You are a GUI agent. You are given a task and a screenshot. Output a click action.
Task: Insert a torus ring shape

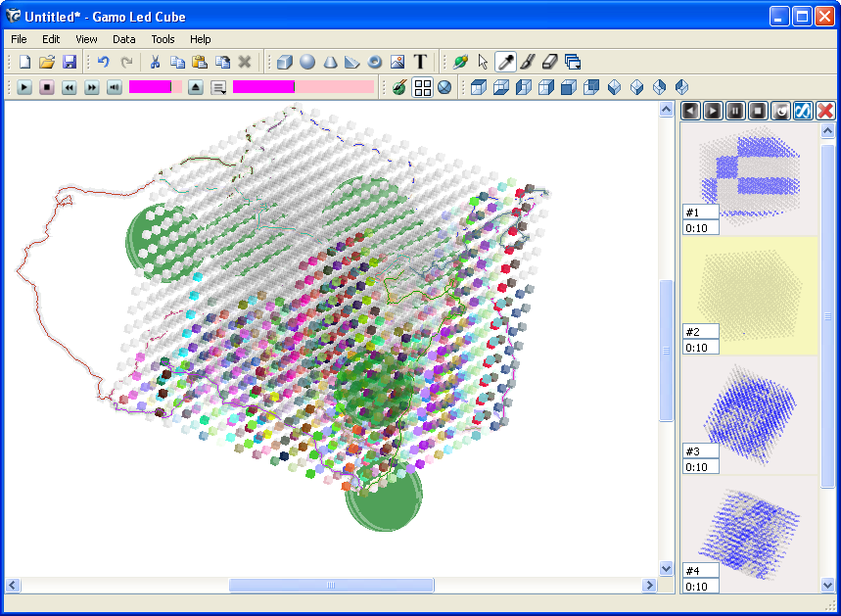375,63
